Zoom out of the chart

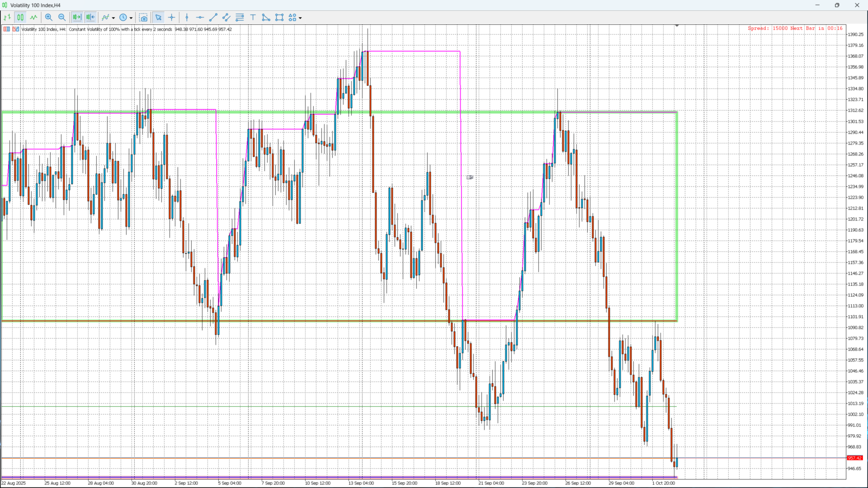pyautogui.click(x=62, y=18)
